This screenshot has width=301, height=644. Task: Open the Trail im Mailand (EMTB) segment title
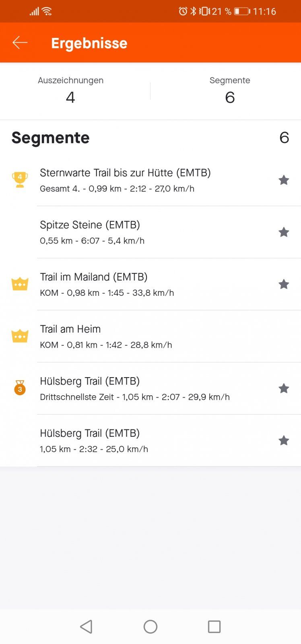pos(94,277)
